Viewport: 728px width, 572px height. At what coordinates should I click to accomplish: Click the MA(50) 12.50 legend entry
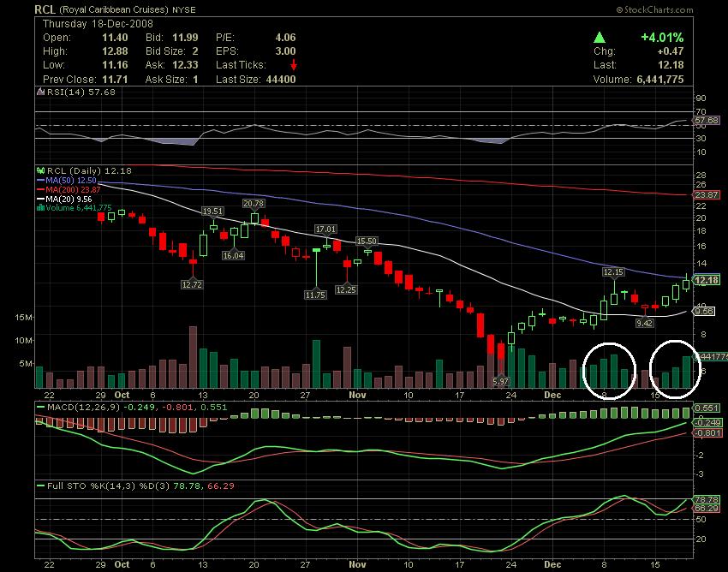tap(67, 180)
